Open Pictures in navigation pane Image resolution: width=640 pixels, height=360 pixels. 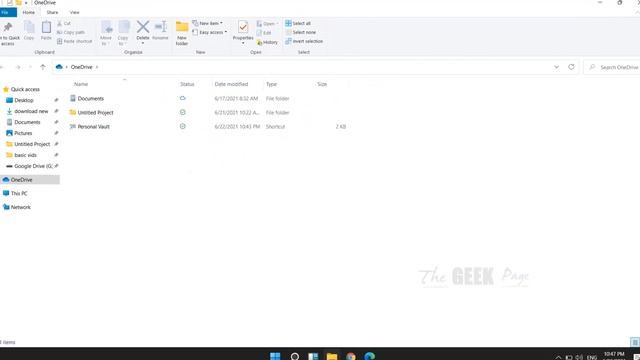point(23,133)
